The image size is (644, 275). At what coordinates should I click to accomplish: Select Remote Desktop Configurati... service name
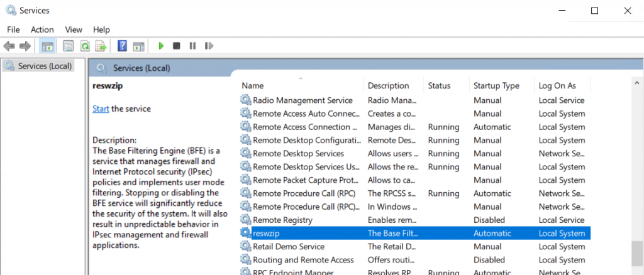click(306, 140)
